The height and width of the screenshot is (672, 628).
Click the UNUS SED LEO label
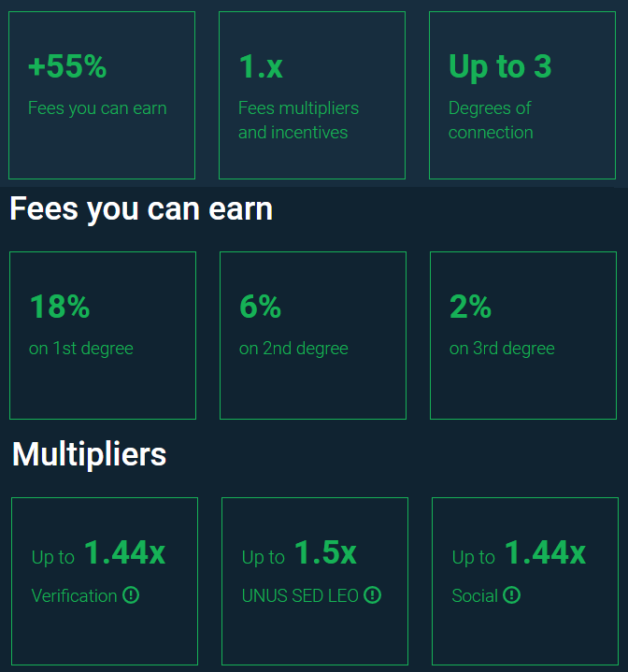[x=300, y=595]
